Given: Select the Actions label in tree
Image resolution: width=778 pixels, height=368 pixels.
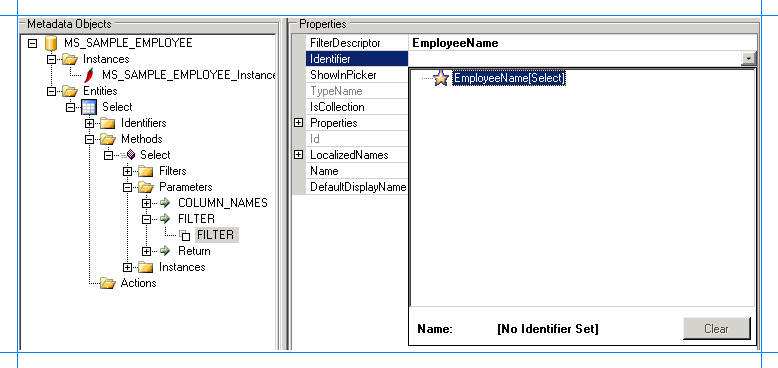Looking at the screenshot, I should [x=138, y=283].
